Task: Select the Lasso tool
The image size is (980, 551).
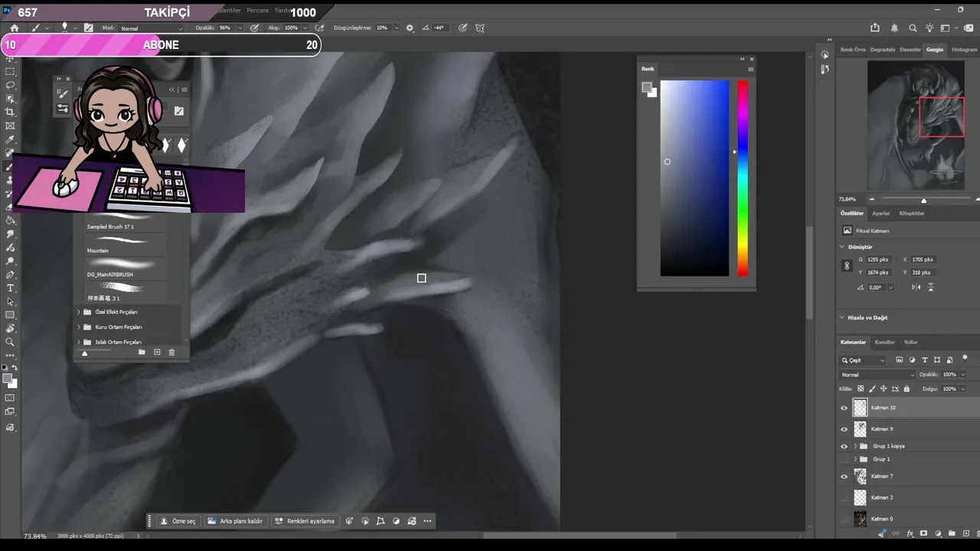Action: (x=10, y=85)
